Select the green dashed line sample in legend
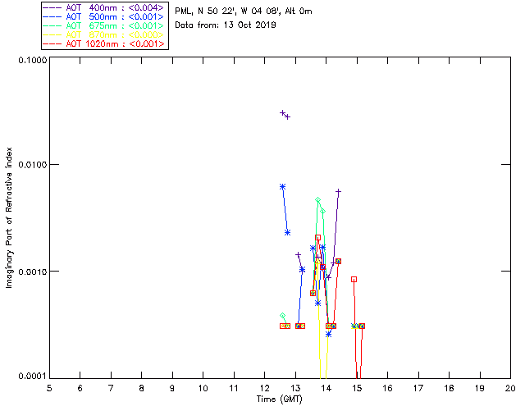The width and height of the screenshot is (525, 420). coord(52,26)
